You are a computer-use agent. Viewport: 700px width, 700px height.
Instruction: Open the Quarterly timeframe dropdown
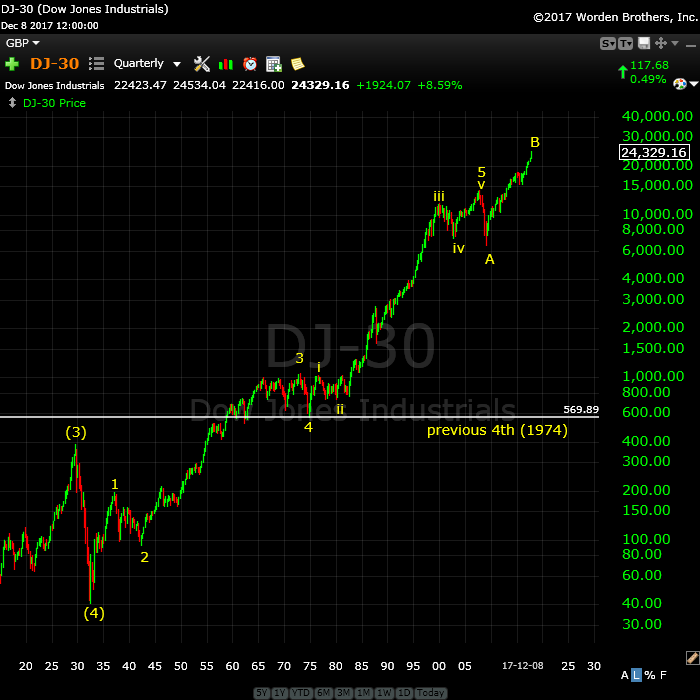[147, 63]
